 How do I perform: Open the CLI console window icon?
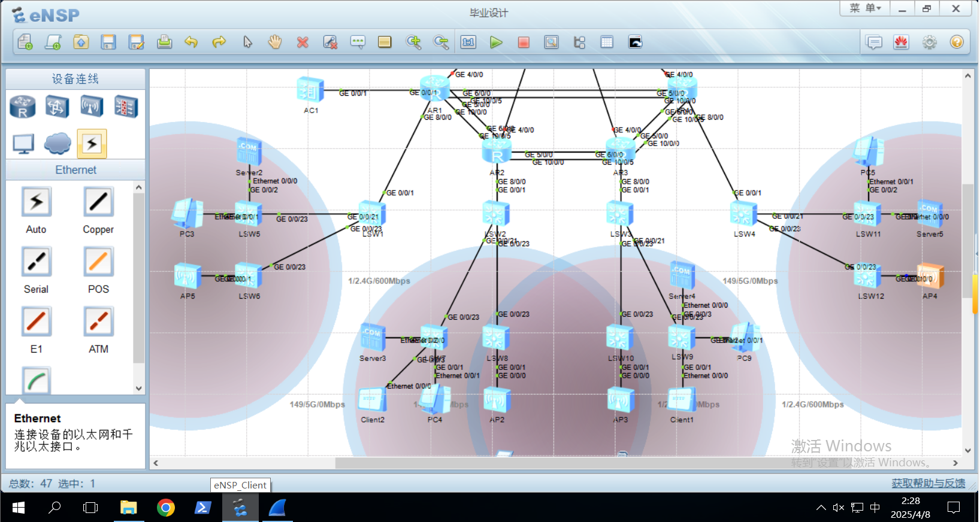[635, 42]
